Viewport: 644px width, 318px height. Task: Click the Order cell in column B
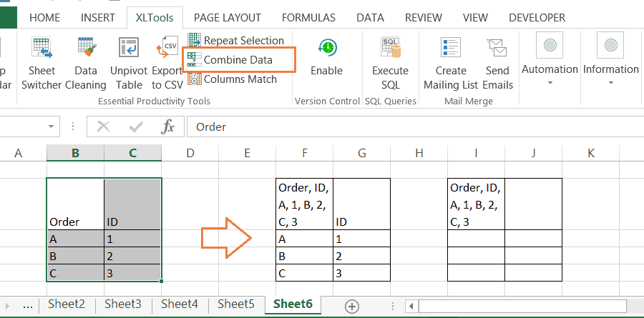76,204
